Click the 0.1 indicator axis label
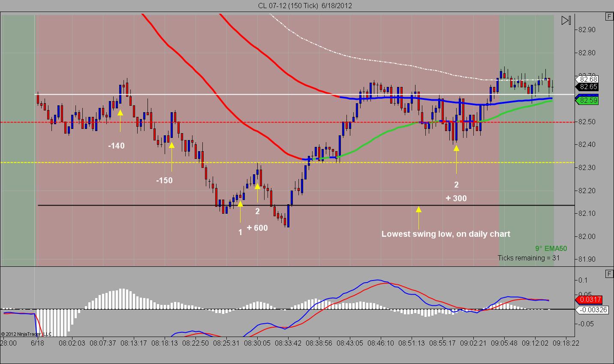614x364 pixels. coord(583,280)
